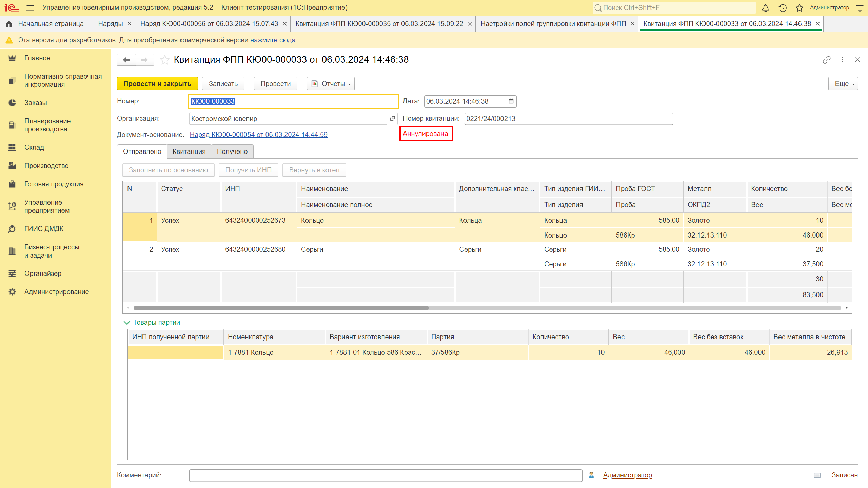This screenshot has height=488, width=868.
Task: Click cell 1-7881 Кольцо
Action: pos(274,352)
